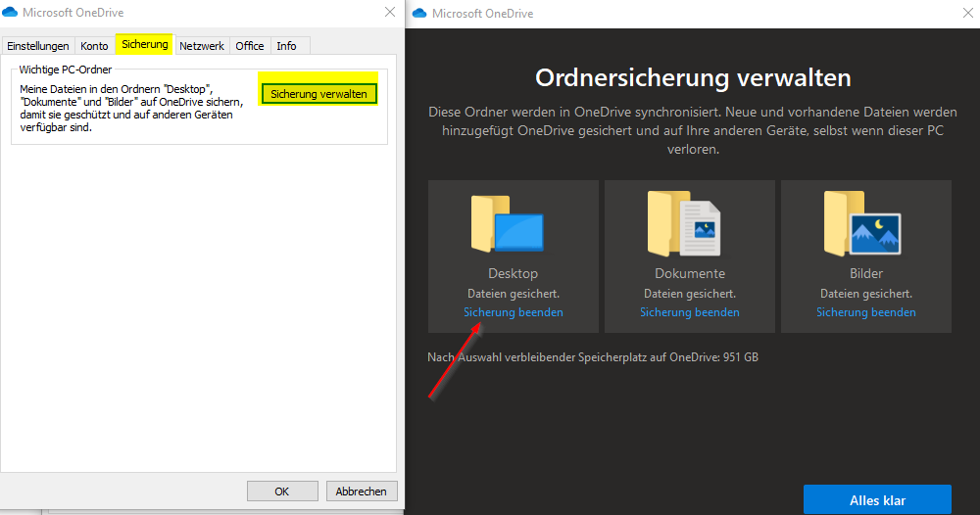Viewport: 980px width, 515px height.
Task: Click the Sicherung verwalten button
Action: [318, 94]
